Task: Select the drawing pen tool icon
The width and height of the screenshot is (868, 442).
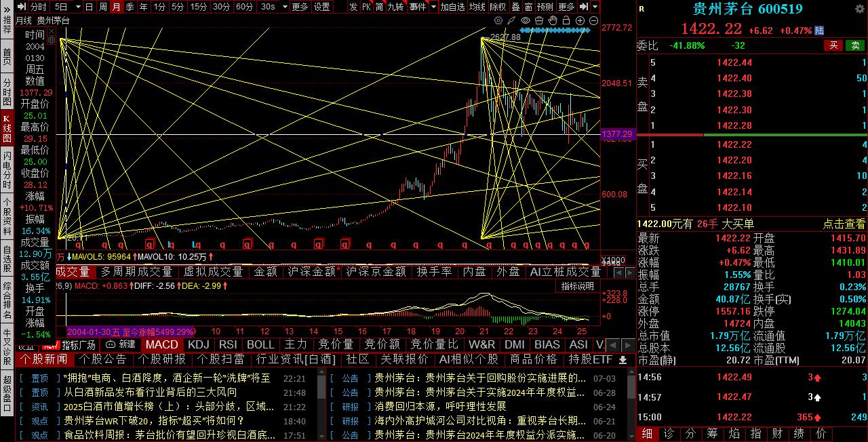Action: [511, 20]
